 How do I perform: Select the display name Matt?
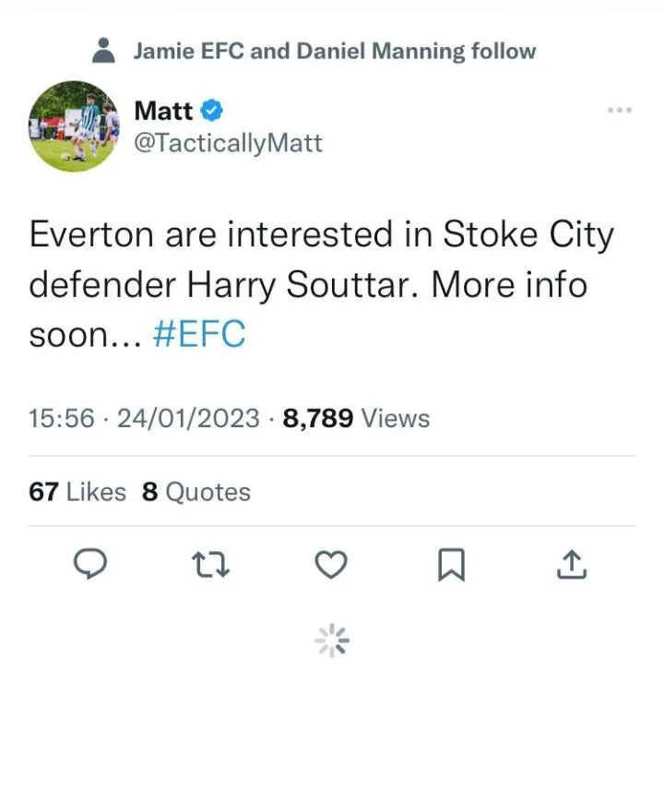163,111
